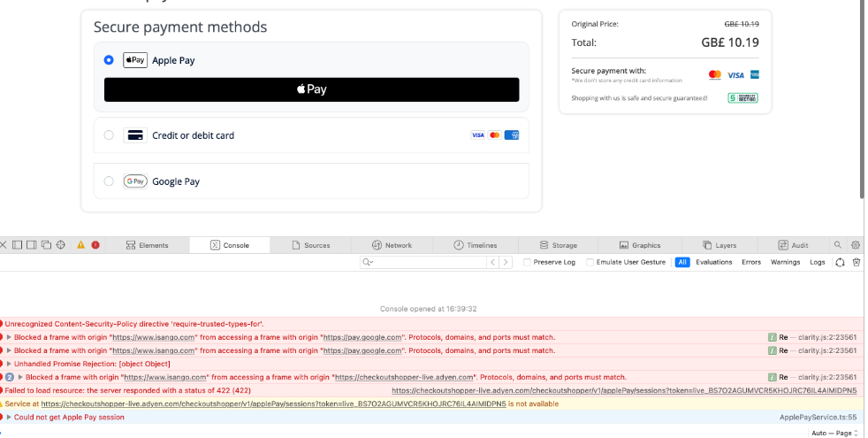Dock the inspector to the left side
This screenshot has height=438, width=868.
pyautogui.click(x=17, y=245)
